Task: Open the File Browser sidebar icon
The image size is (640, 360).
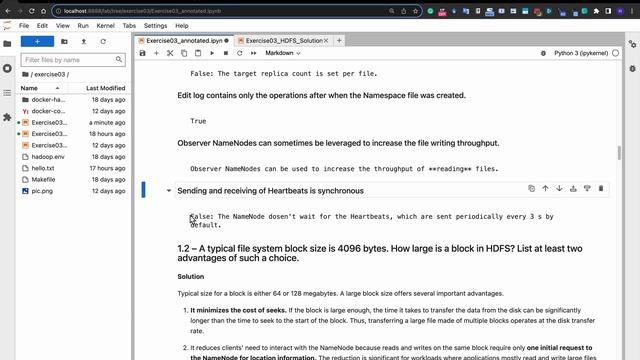Action: [x=7, y=44]
